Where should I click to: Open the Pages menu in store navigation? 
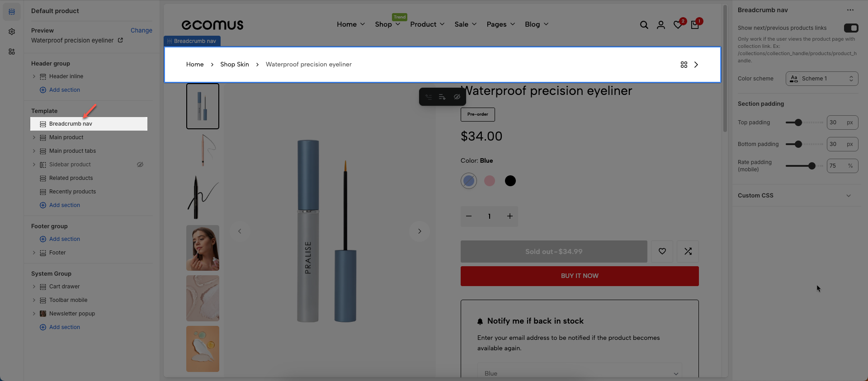coord(501,24)
